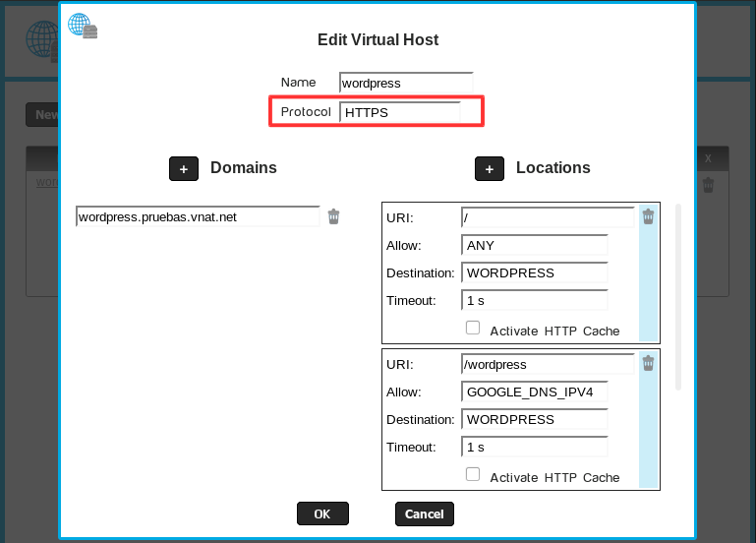Open Destination dropdown for the / location
756x543 pixels.
pyautogui.click(x=534, y=272)
